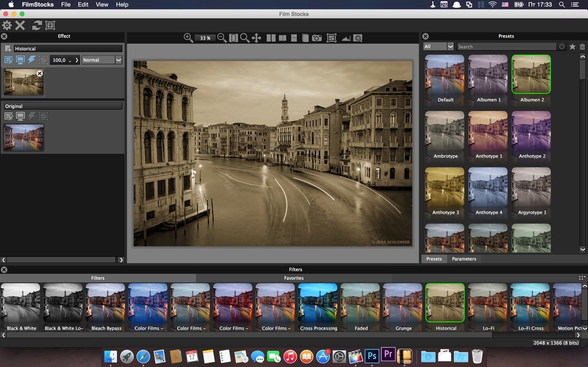Close the Presets panel
This screenshot has height=367, width=588.
point(425,36)
